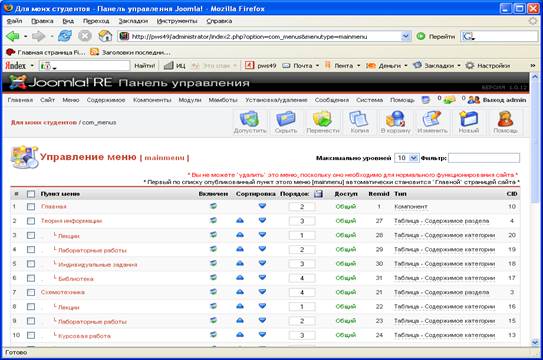Check the checkbox for Схемотехника row
The width and height of the screenshot is (543, 360).
pyautogui.click(x=31, y=292)
